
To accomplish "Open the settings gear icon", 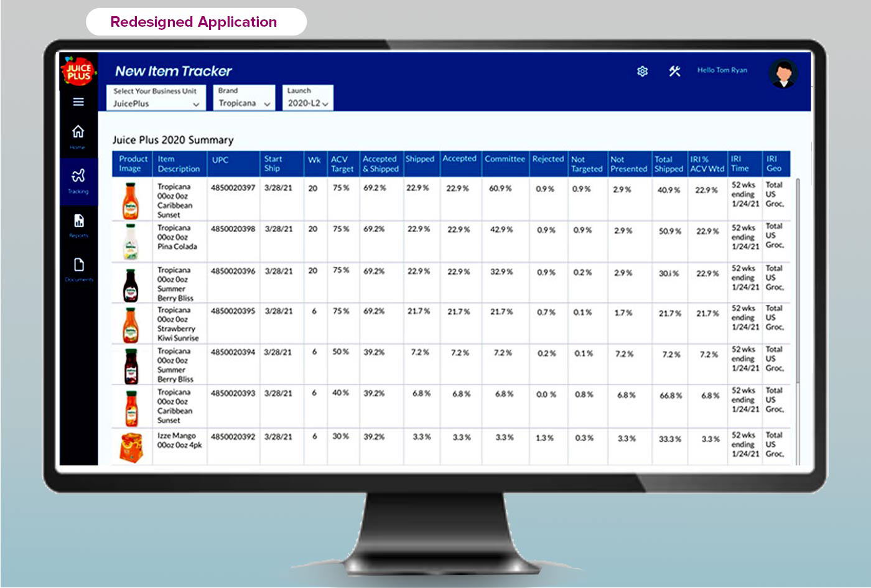I will (x=643, y=72).
